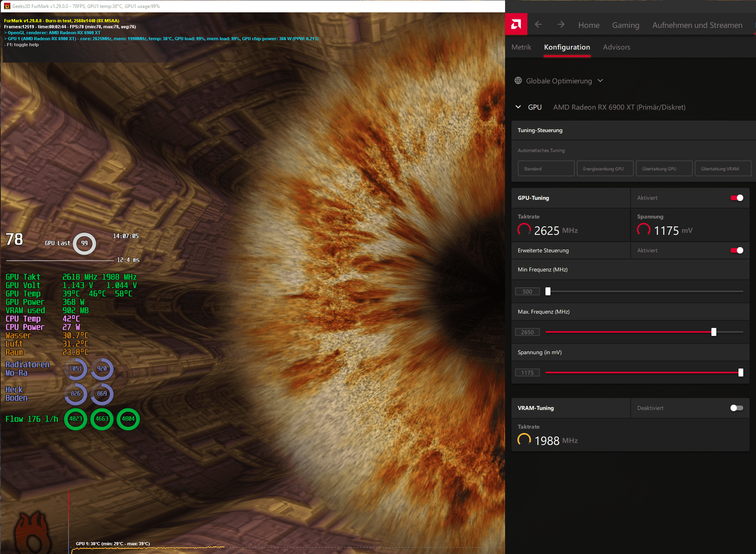Click the Heck fan gauge showing 869
Screen dimensions: 756x554
tap(102, 394)
